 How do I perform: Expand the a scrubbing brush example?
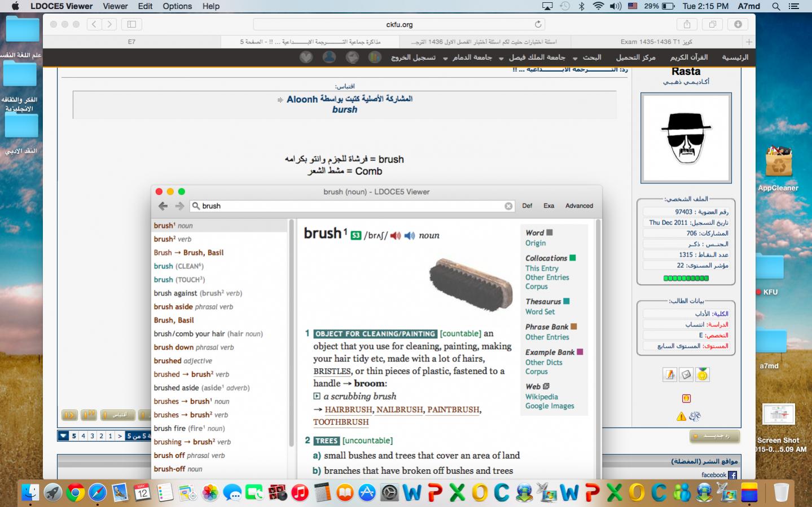tap(317, 396)
